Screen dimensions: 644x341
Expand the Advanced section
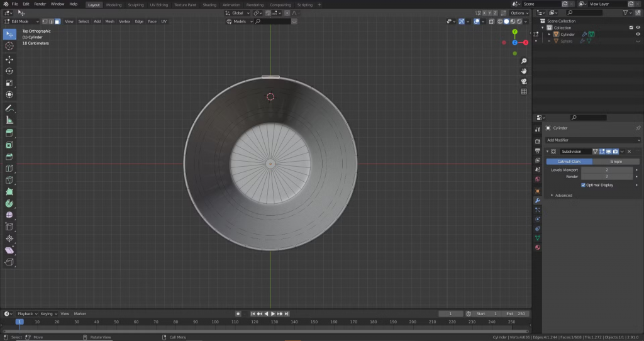(563, 195)
